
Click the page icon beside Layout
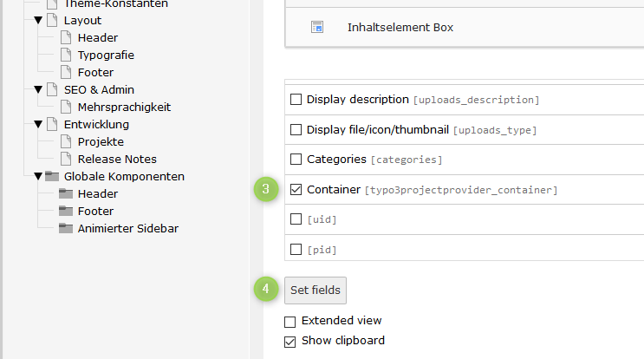click(x=52, y=20)
